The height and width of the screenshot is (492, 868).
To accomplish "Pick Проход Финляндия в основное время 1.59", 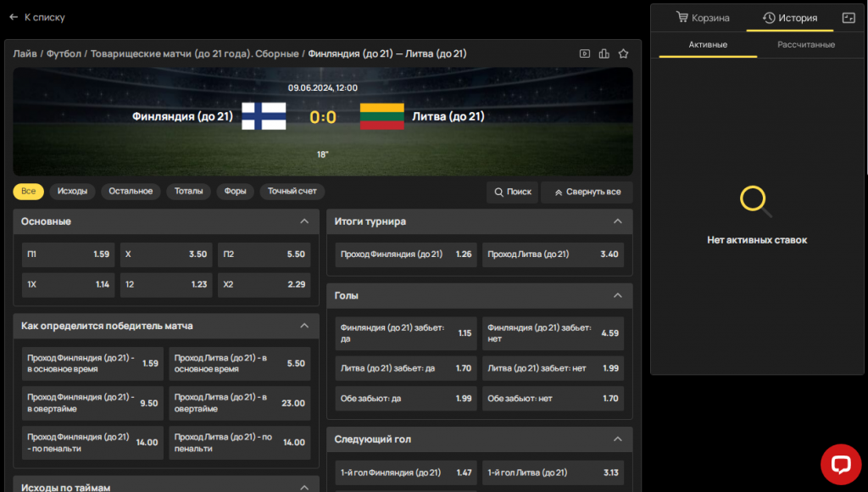I will (92, 363).
